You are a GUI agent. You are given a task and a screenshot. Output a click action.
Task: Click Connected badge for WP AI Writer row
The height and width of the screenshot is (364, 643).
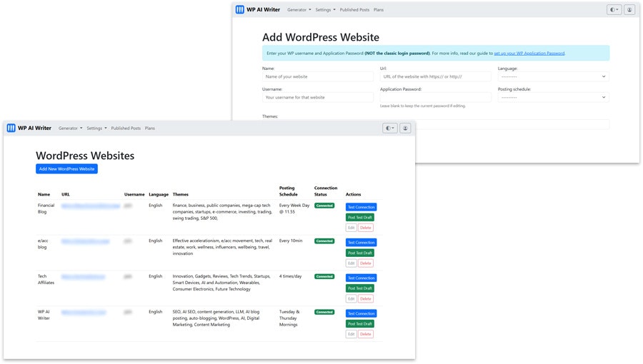point(324,312)
